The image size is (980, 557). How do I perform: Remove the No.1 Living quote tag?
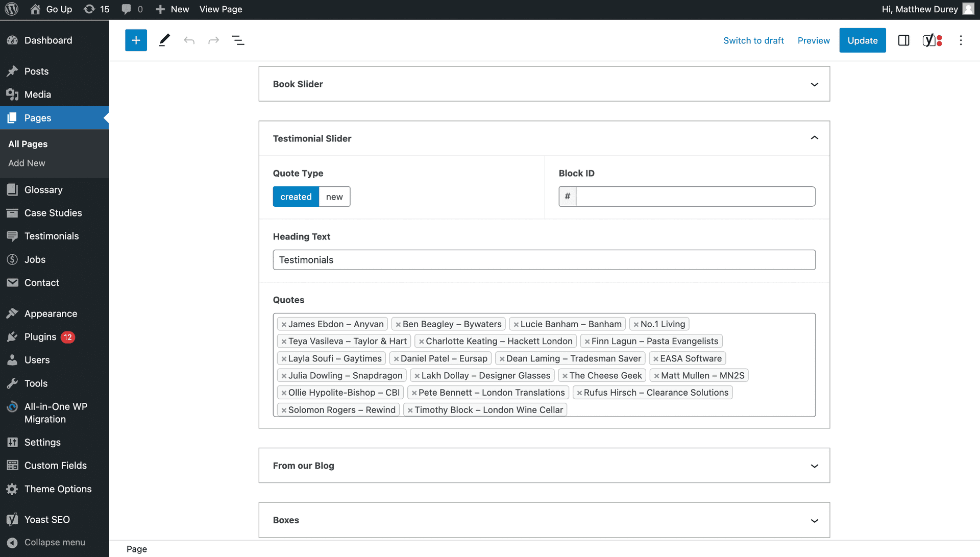(x=636, y=325)
